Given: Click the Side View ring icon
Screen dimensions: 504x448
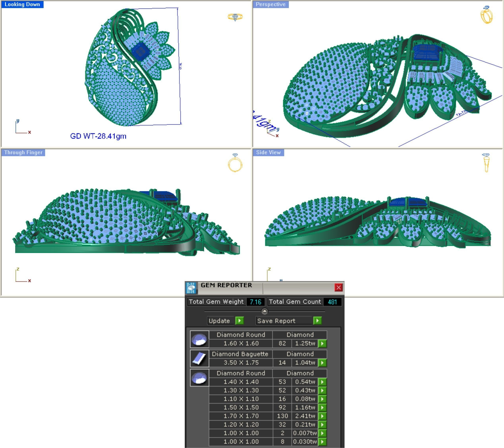Looking at the screenshot, I should click(x=486, y=163).
